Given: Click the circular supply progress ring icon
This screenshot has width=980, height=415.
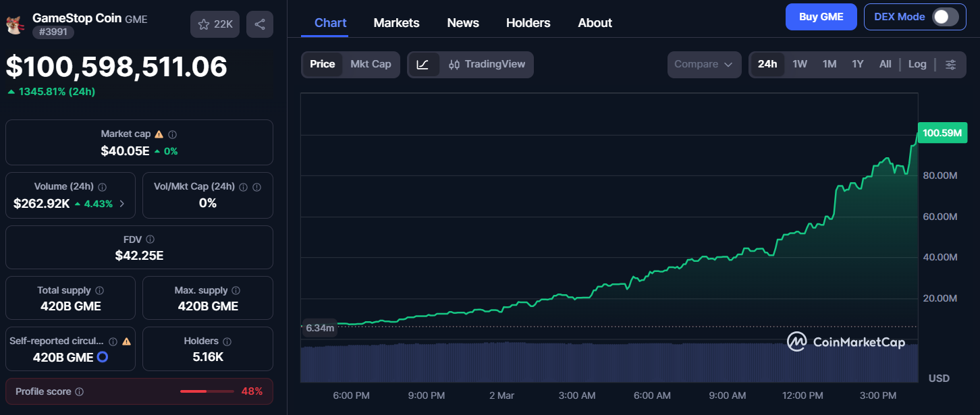Looking at the screenshot, I should (103, 357).
